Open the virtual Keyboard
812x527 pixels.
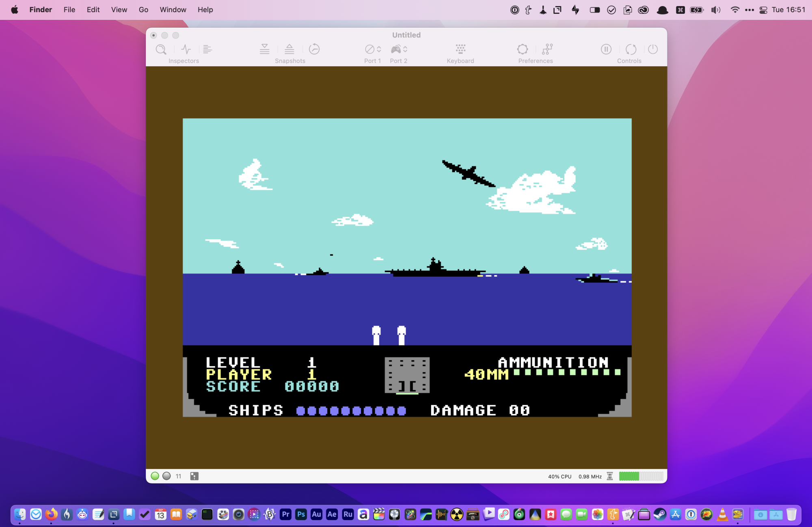(460, 50)
